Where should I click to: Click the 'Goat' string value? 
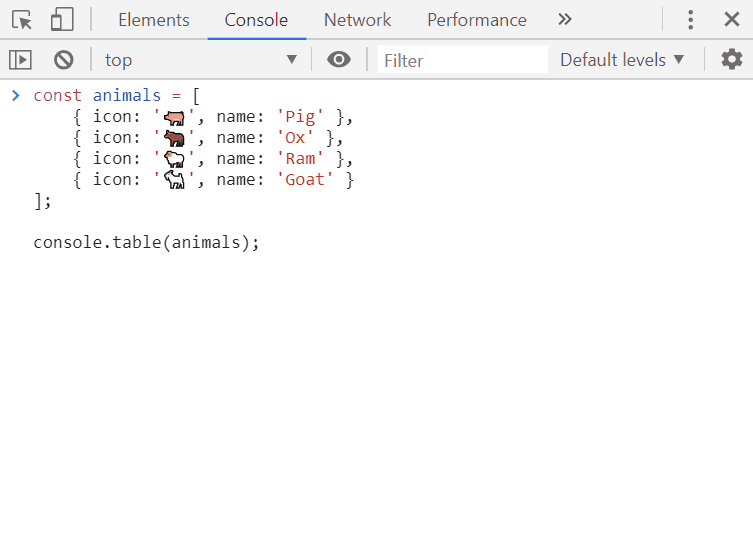(305, 180)
